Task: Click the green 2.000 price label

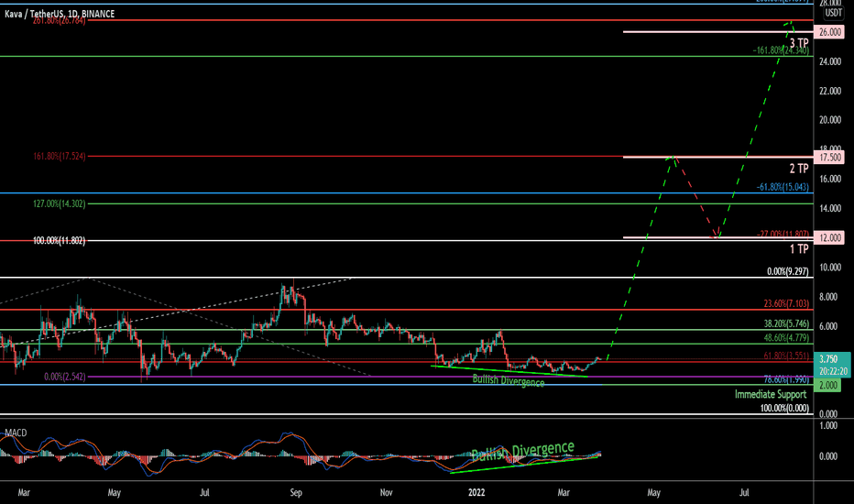Action: point(827,385)
